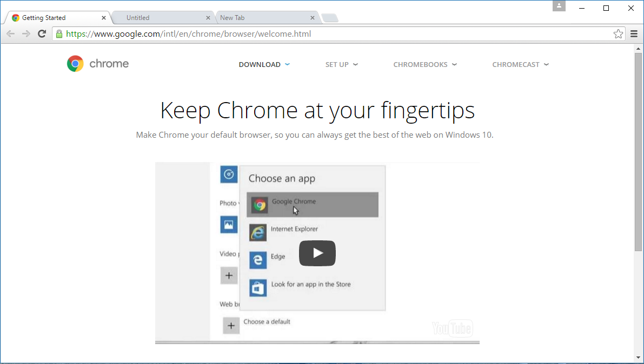The height and width of the screenshot is (364, 644).
Task: Click the scrollbar up arrow
Action: tap(638, 49)
